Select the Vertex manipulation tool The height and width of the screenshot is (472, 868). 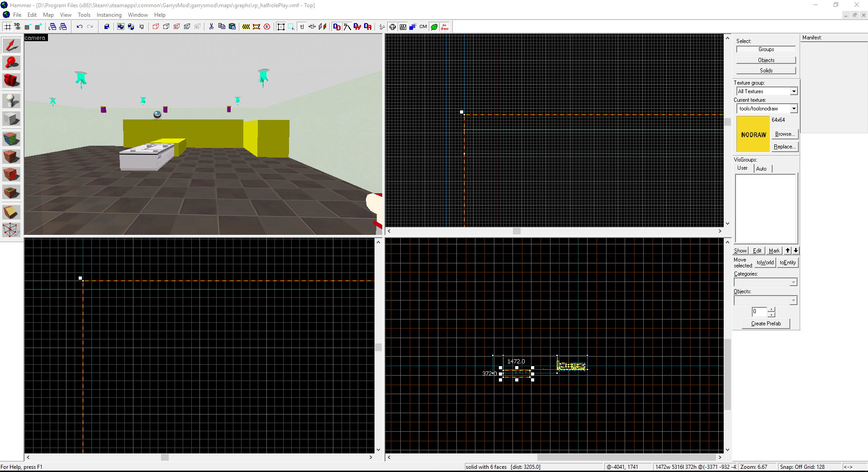(x=11, y=230)
